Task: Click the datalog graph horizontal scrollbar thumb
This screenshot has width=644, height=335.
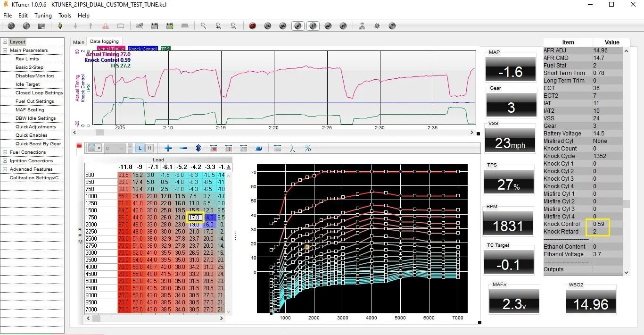Action: (x=99, y=133)
